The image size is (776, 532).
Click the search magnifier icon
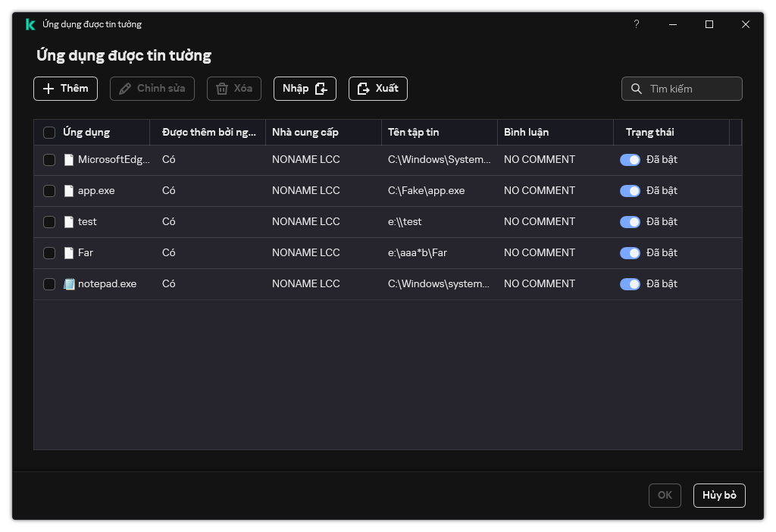click(637, 89)
